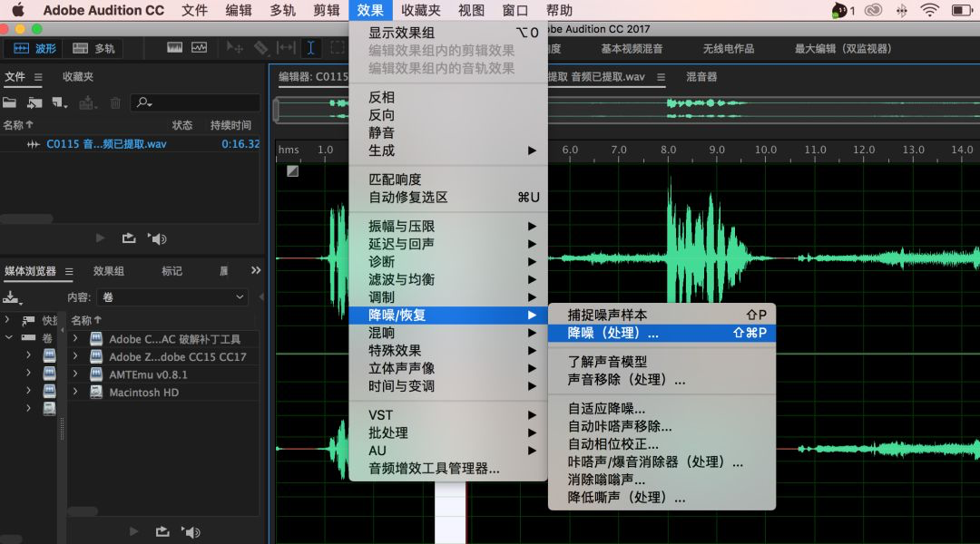Toggle loop playback in Files panel
This screenshot has width=980, height=544.
click(129, 238)
